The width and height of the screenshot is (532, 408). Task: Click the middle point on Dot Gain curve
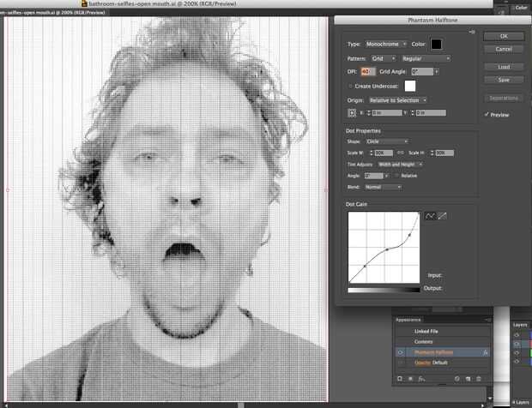(387, 249)
